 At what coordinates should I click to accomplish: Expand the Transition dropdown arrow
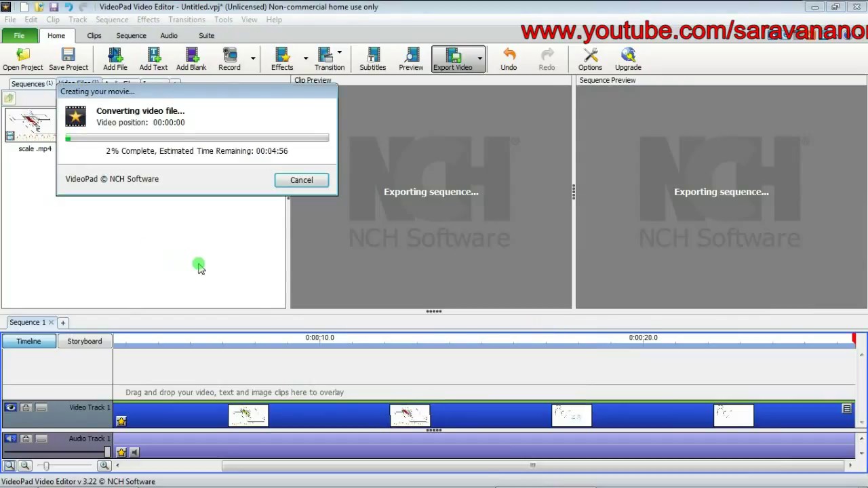point(339,52)
